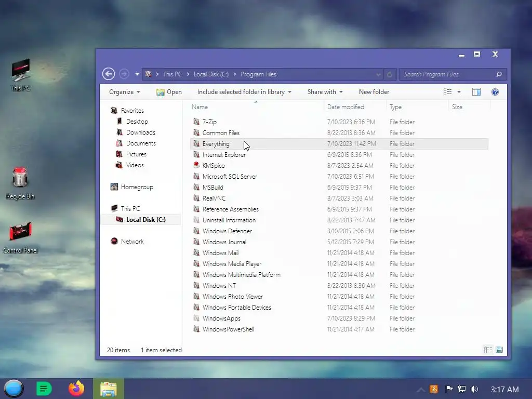Open 'Include selected folder in library' menu

point(244,92)
